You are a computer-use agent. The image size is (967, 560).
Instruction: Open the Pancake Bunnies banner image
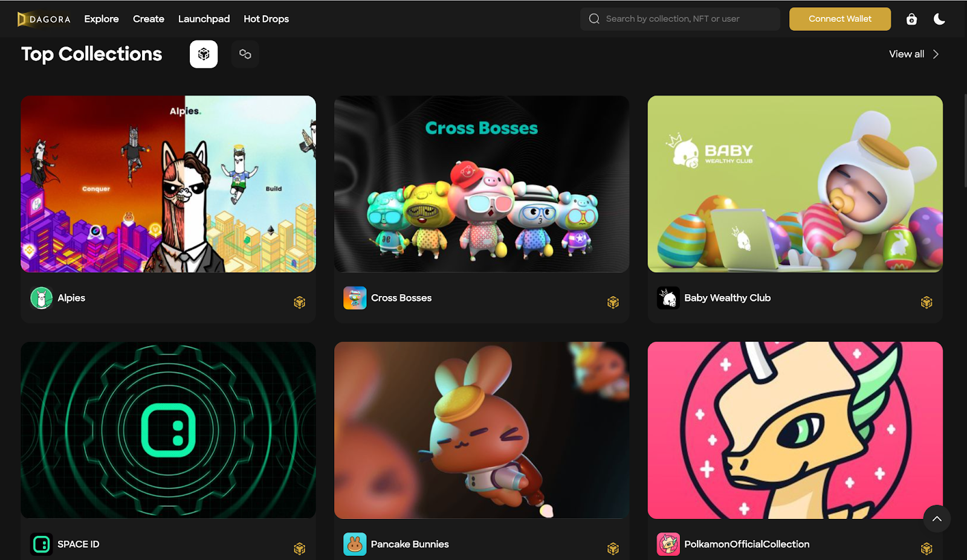coord(482,430)
